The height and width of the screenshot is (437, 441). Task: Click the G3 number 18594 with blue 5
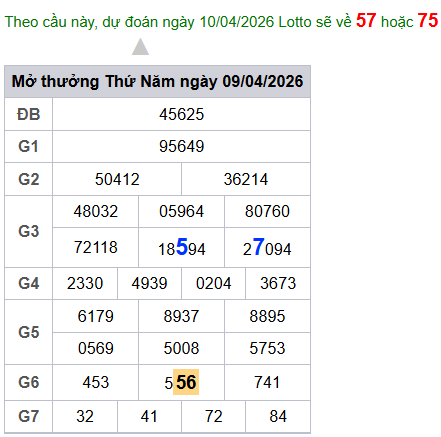click(x=181, y=247)
